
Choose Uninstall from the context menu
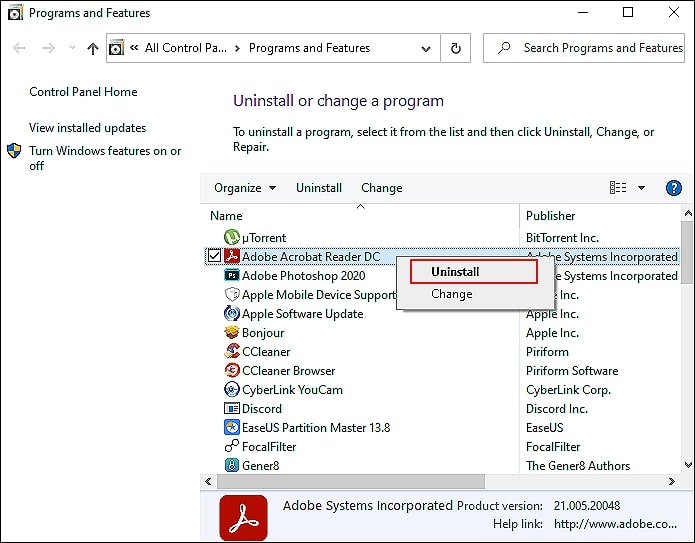(x=473, y=272)
